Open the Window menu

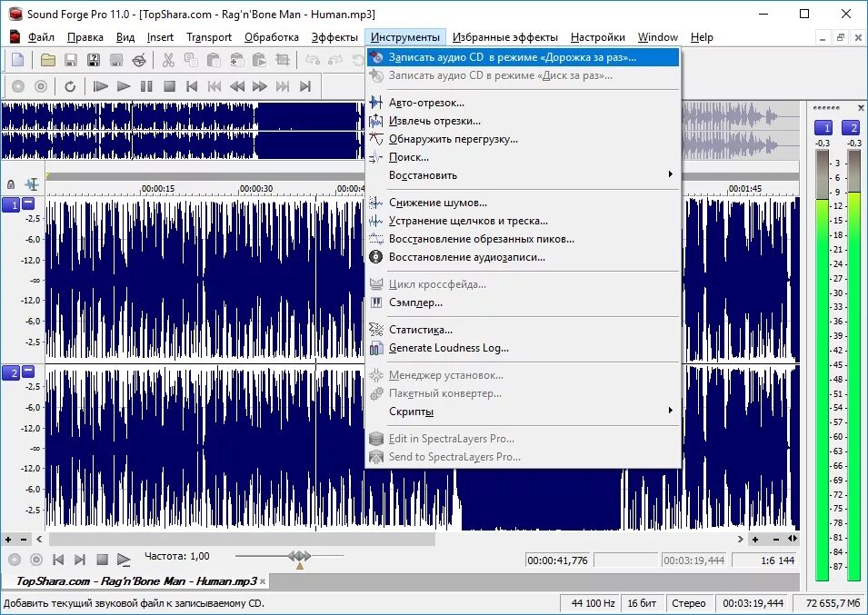[x=657, y=36]
